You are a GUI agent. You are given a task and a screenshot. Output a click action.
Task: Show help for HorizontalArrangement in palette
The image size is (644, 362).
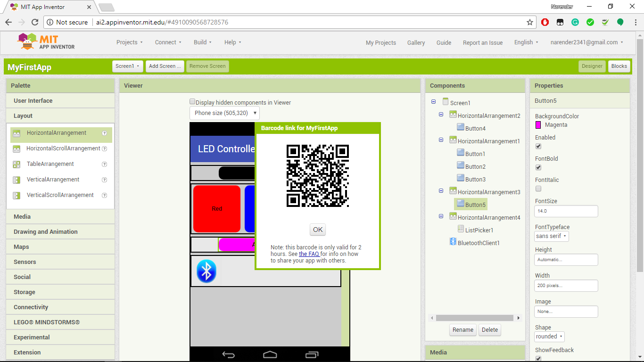(105, 133)
